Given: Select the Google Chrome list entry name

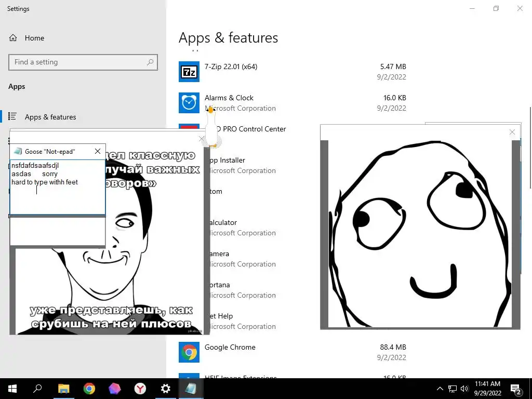Looking at the screenshot, I should (x=230, y=347).
